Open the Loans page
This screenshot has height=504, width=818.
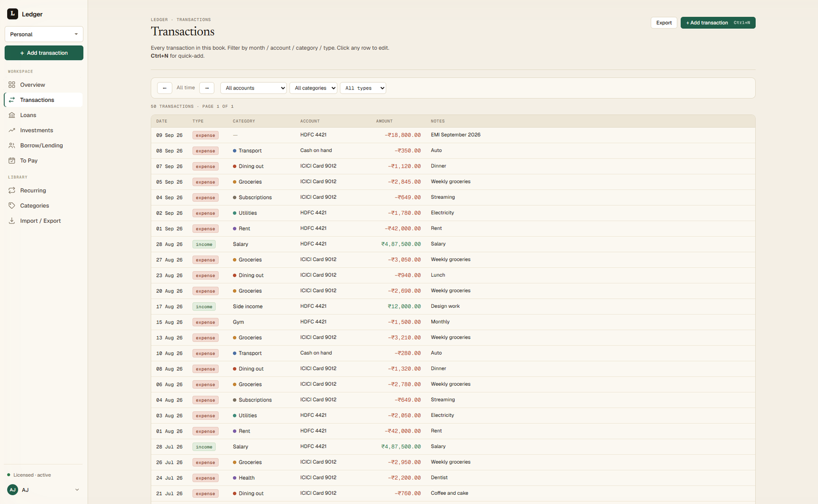click(44, 116)
